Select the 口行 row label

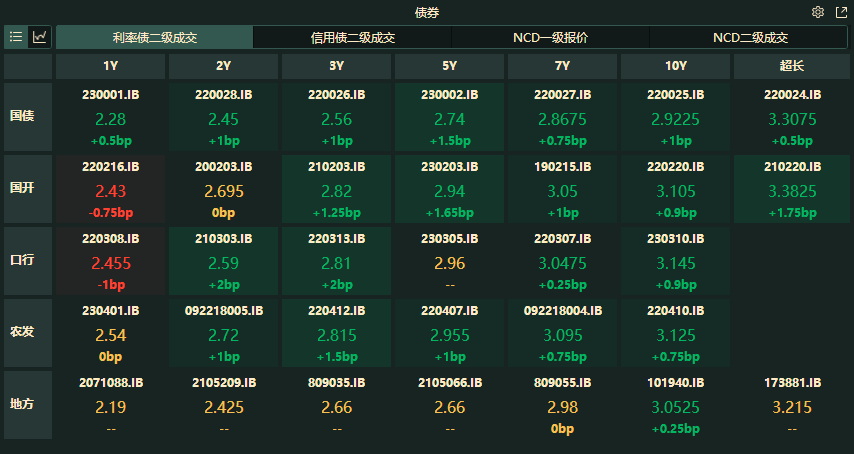[28, 261]
